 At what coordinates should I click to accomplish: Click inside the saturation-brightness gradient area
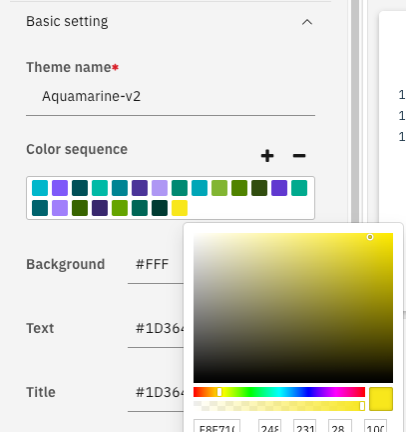coord(293,308)
